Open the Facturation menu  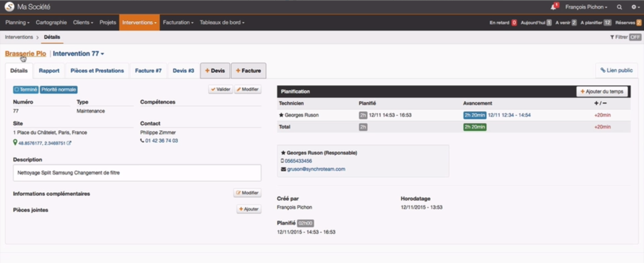click(x=178, y=23)
